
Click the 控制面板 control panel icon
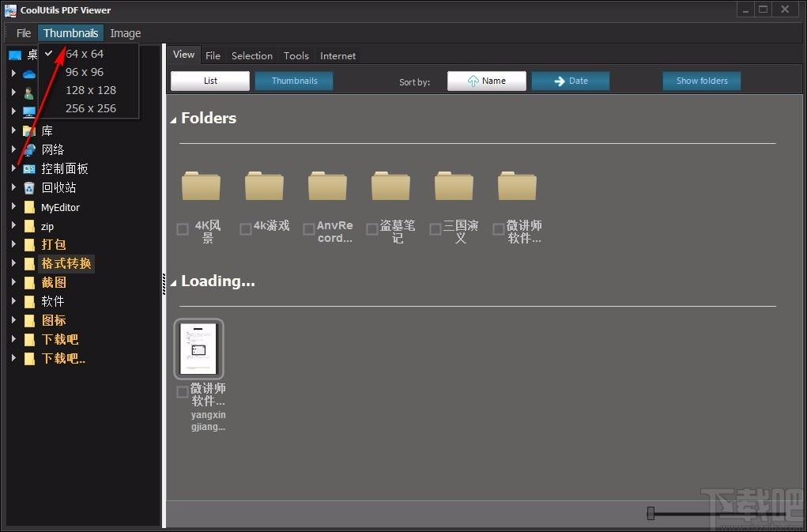(29, 168)
